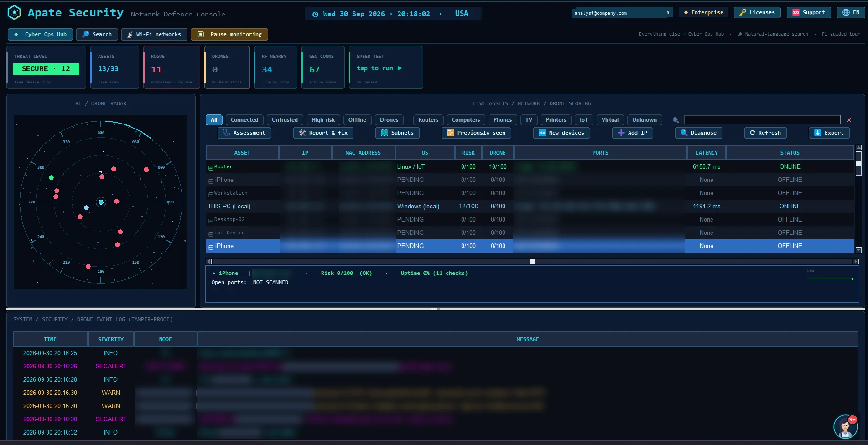Expand the IoT-Device row
Screen dimensions: 868x445
[211, 234]
